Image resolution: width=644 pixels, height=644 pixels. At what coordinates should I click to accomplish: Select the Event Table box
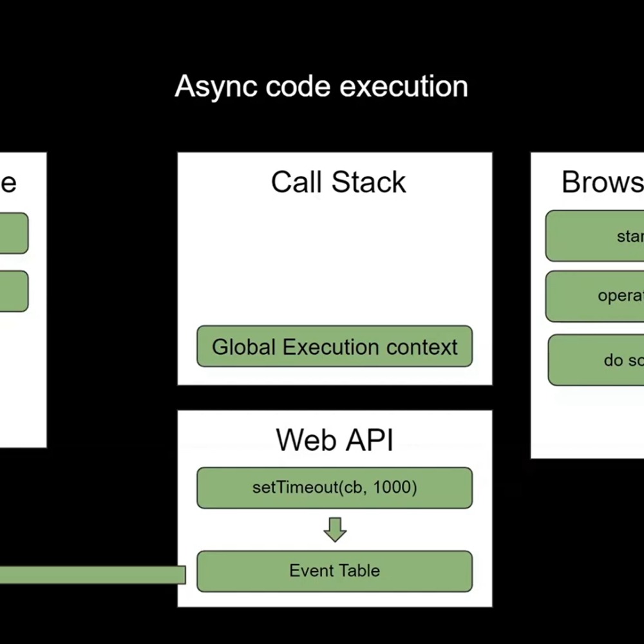(335, 571)
